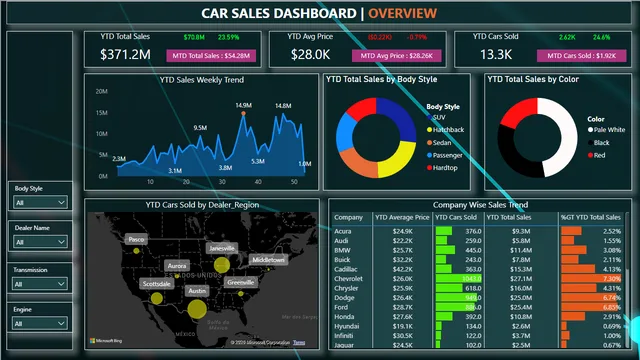Open the Dealer Name filter dropdown

pyautogui.click(x=40, y=242)
